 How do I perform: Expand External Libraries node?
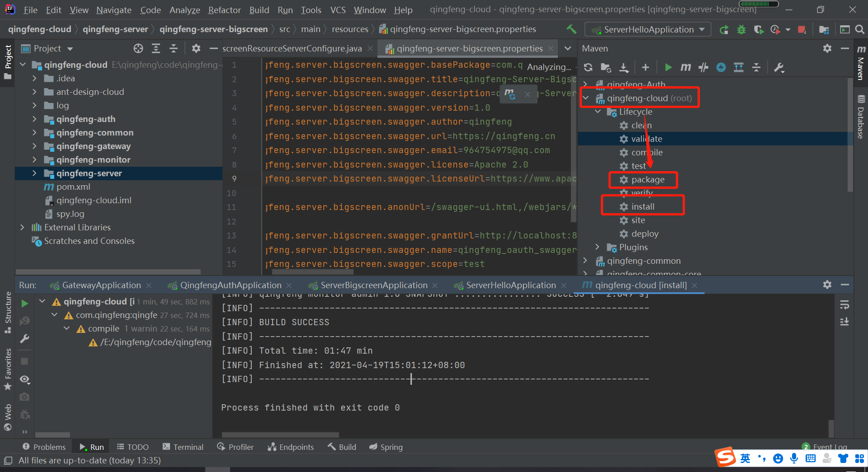pos(22,227)
